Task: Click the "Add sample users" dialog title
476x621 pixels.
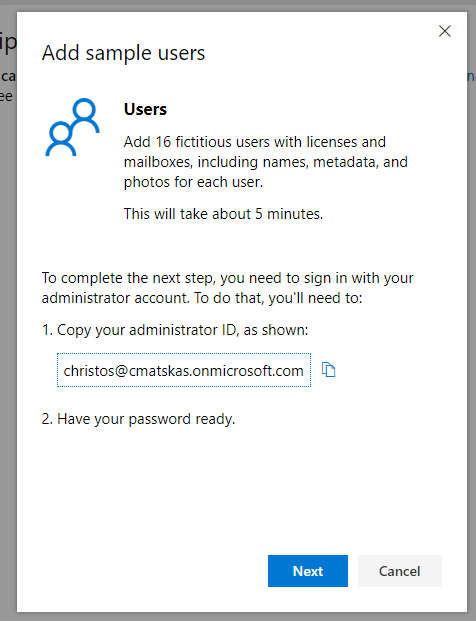Action: click(x=123, y=53)
